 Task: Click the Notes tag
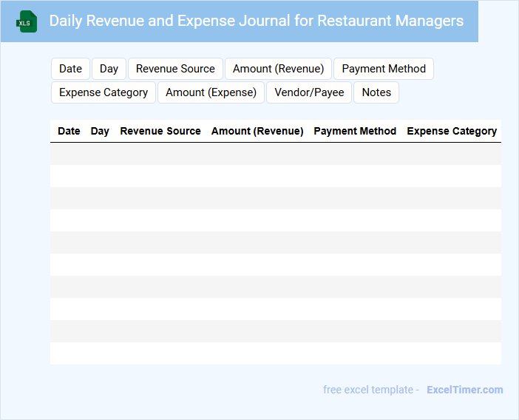tap(376, 92)
